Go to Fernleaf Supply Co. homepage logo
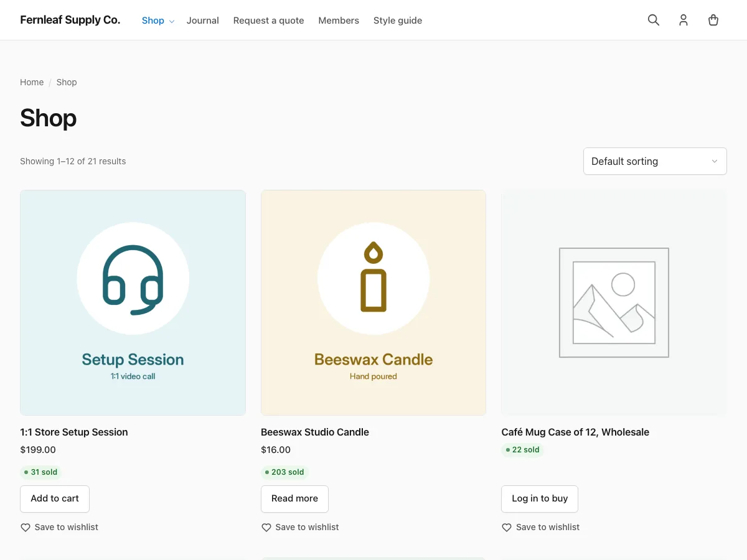747x560 pixels. point(70,20)
